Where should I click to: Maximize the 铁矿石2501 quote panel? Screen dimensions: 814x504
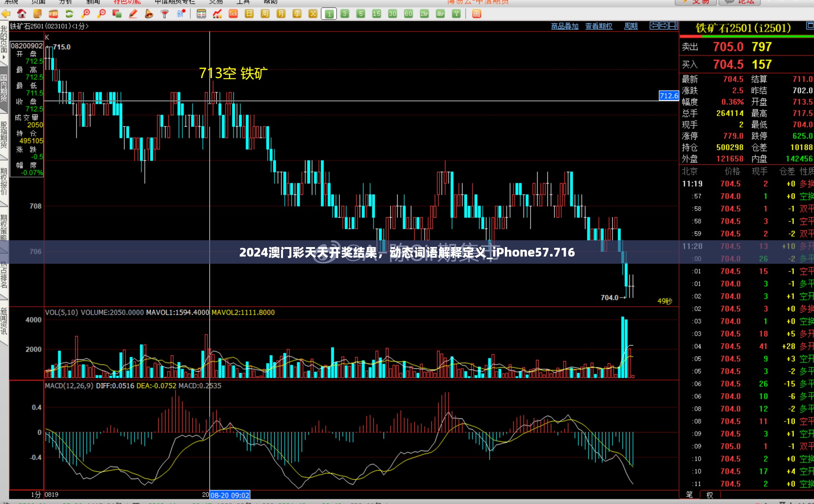(x=810, y=26)
